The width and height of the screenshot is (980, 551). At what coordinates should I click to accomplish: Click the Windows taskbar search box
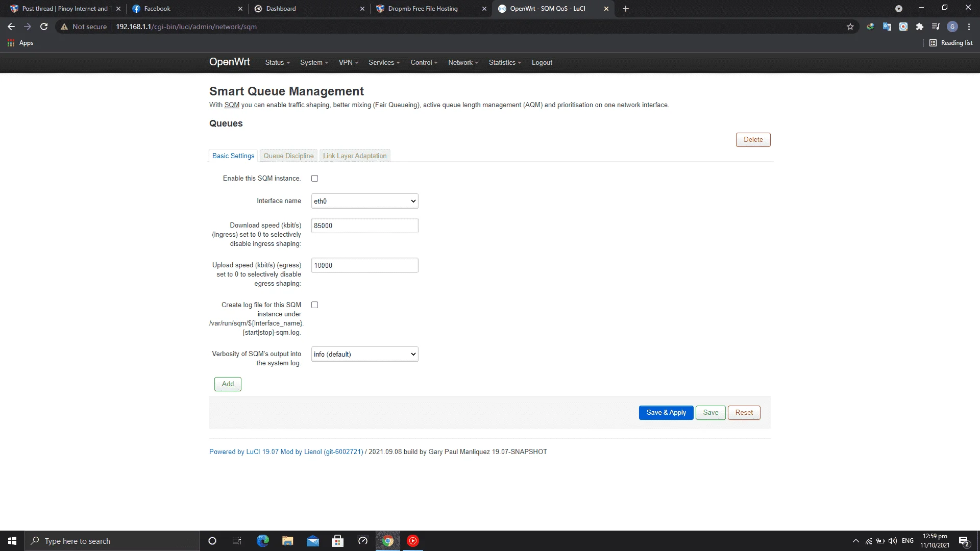[112, 541]
